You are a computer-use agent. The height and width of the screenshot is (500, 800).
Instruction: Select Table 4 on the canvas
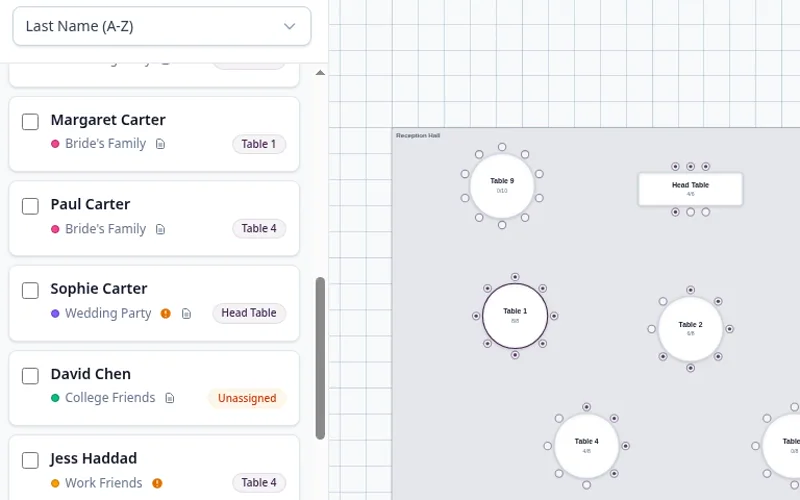pyautogui.click(x=586, y=446)
